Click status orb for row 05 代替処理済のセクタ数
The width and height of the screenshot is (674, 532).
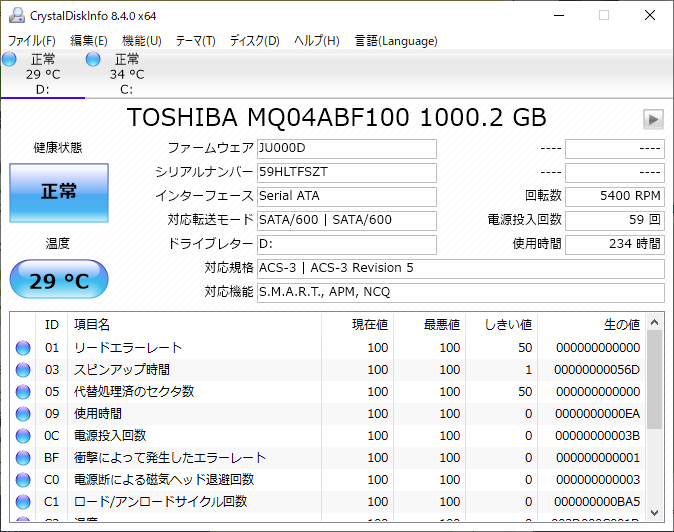[x=23, y=391]
